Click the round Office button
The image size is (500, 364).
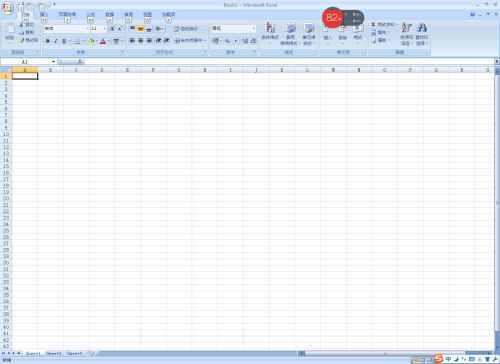pos(7,8)
